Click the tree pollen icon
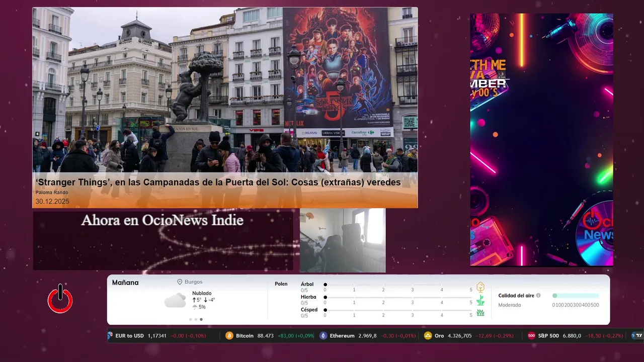Viewport: 644px width, 362px height. pyautogui.click(x=480, y=287)
